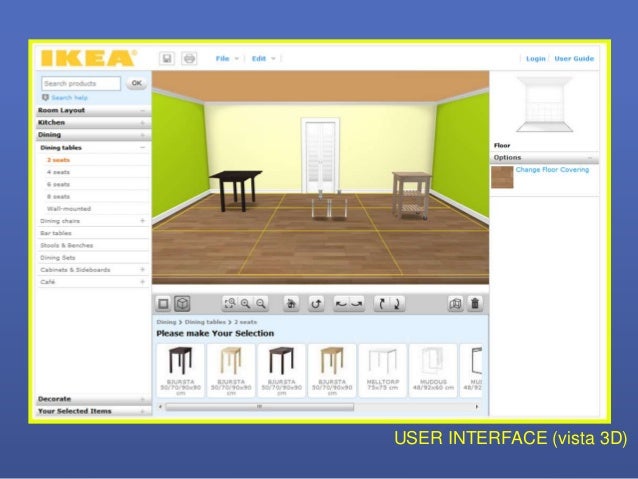This screenshot has width=638, height=479.
Task: Click the Login link
Action: pyautogui.click(x=535, y=59)
